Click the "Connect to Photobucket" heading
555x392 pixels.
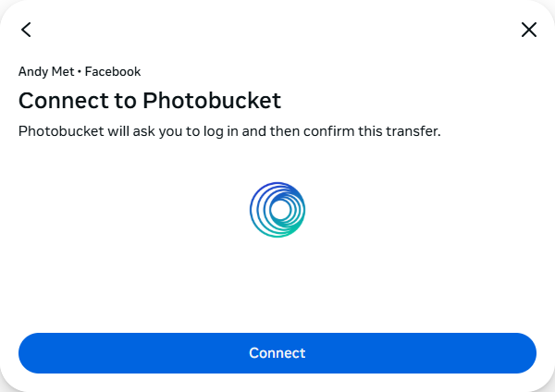(x=150, y=100)
